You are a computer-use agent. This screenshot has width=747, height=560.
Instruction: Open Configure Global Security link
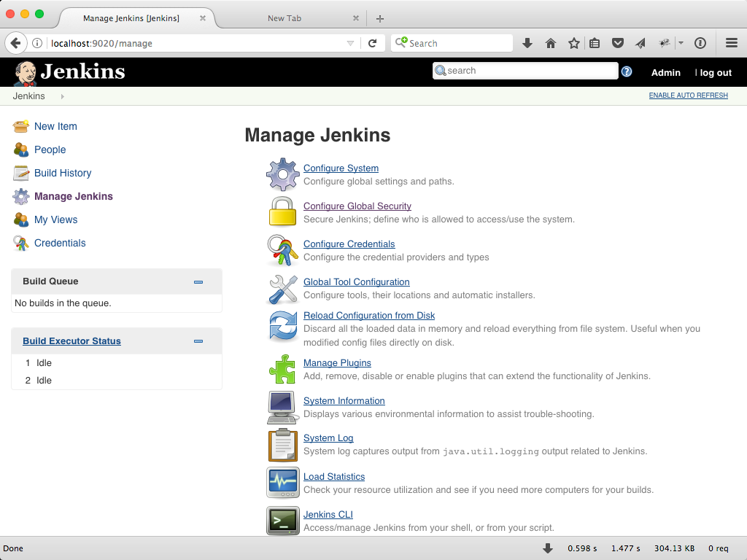pyautogui.click(x=357, y=206)
